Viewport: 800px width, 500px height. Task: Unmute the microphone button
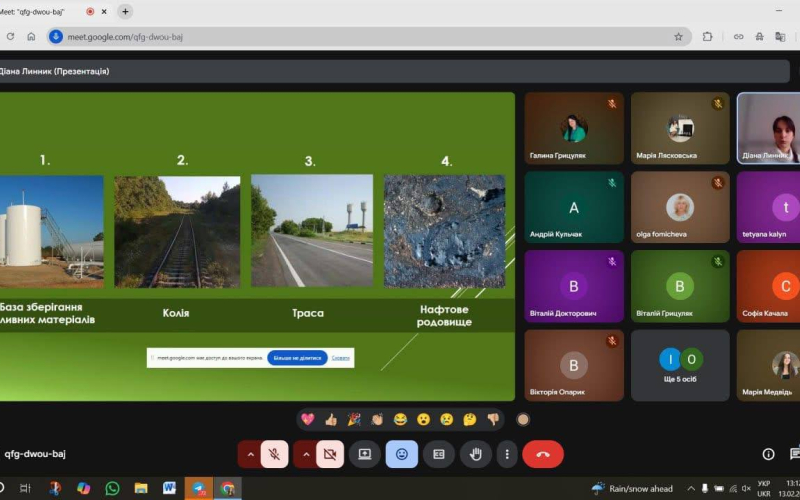(274, 454)
